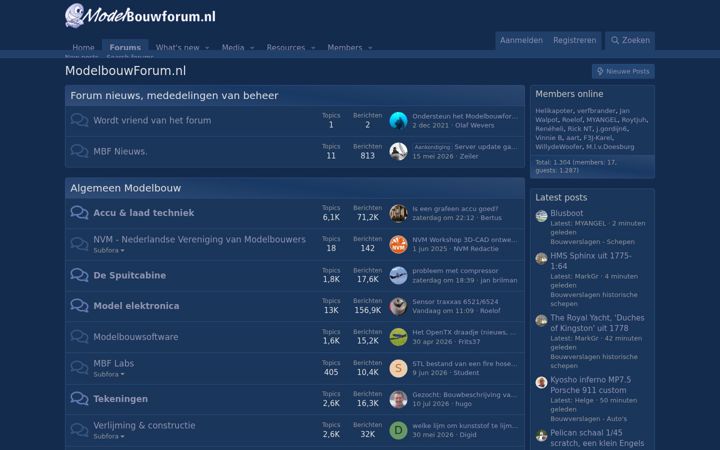Open the Blusboot latest post link
Viewport: 720px width, 450px height.
tap(567, 213)
